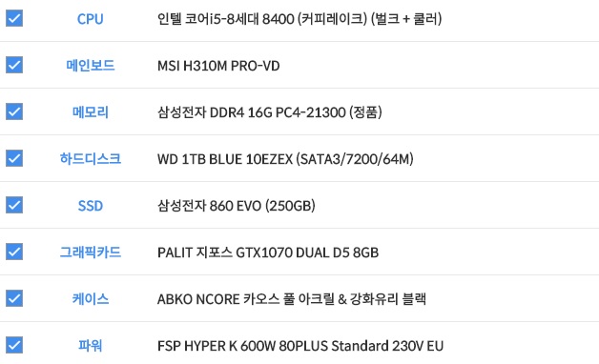The image size is (599, 364).
Task: Uncheck the SSD row checkbox
Action: coord(14,205)
